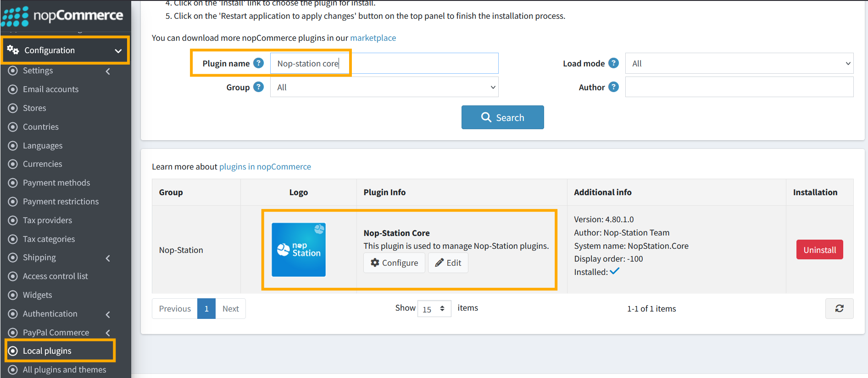Open Countries in sidebar
The width and height of the screenshot is (868, 378).
click(x=41, y=127)
